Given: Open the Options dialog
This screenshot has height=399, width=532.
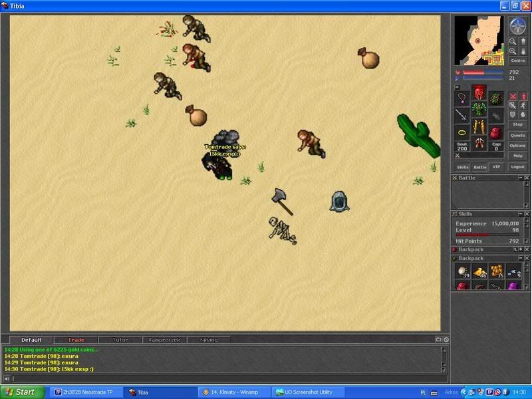Looking at the screenshot, I should (518, 146).
